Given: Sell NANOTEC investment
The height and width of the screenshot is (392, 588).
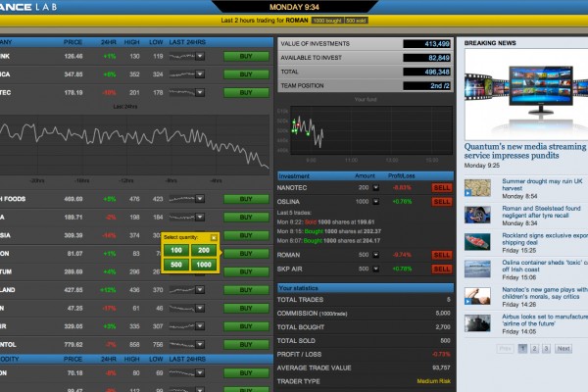Looking at the screenshot, I should click(442, 187).
